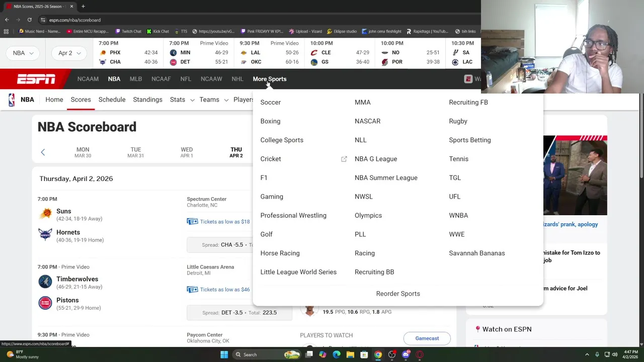
Task: Click the site info icon in address bar
Action: coord(43,20)
